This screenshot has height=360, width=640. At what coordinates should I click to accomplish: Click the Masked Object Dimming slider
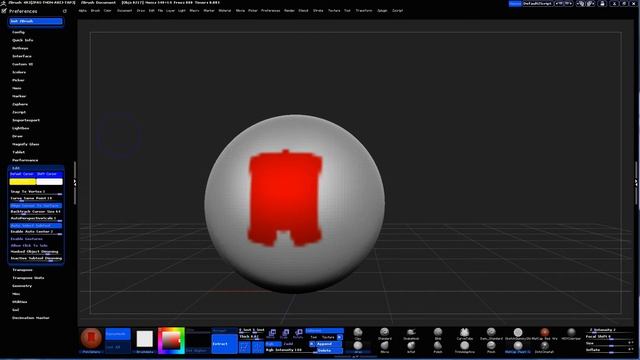point(36,252)
